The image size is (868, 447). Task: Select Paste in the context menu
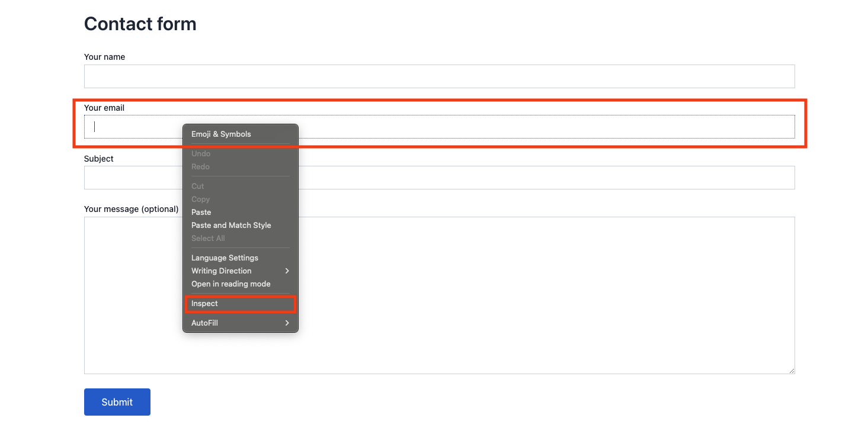241,212
